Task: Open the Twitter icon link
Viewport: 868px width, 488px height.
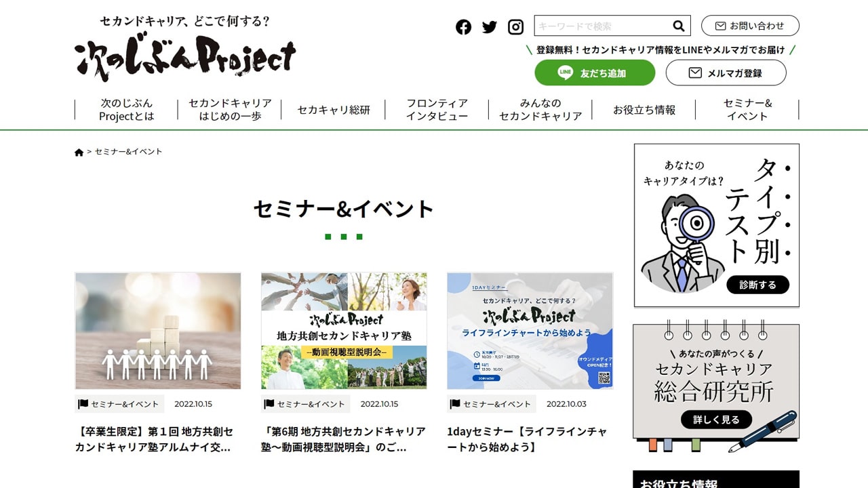Action: (x=490, y=26)
